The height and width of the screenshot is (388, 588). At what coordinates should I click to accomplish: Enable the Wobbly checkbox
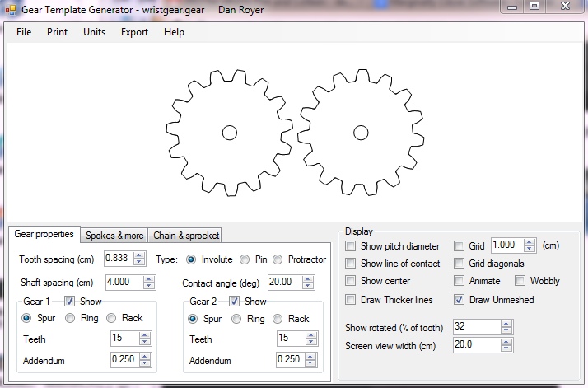pos(520,281)
